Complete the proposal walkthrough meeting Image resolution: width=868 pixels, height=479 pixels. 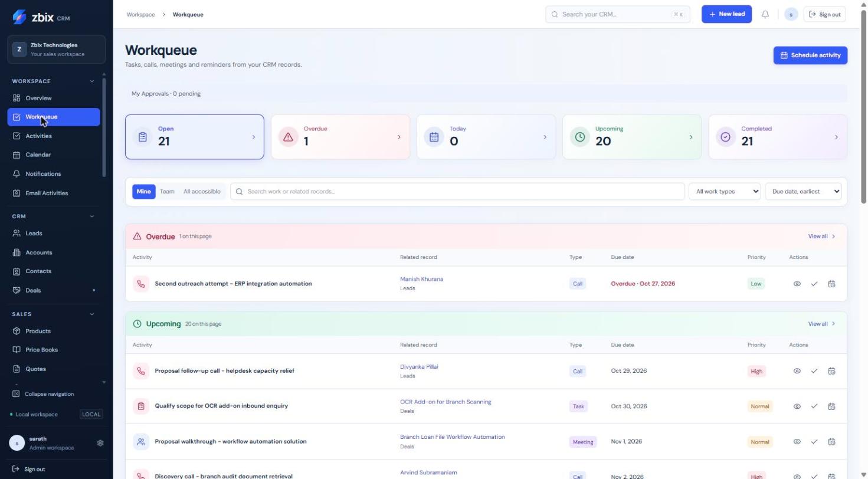point(814,442)
